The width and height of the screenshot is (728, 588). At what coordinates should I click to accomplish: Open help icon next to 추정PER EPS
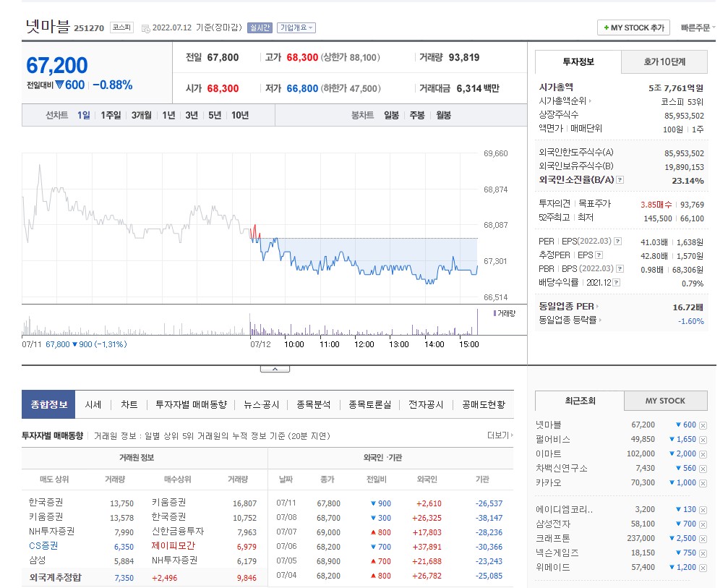pyautogui.click(x=599, y=255)
